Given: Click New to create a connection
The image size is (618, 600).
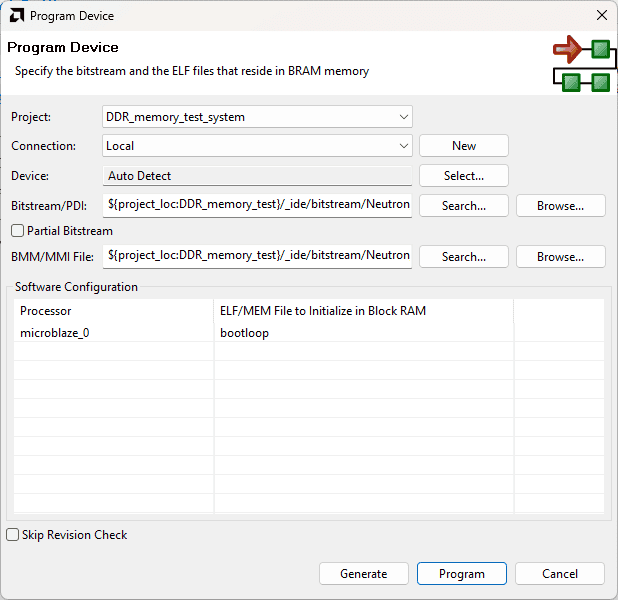Looking at the screenshot, I should (464, 146).
